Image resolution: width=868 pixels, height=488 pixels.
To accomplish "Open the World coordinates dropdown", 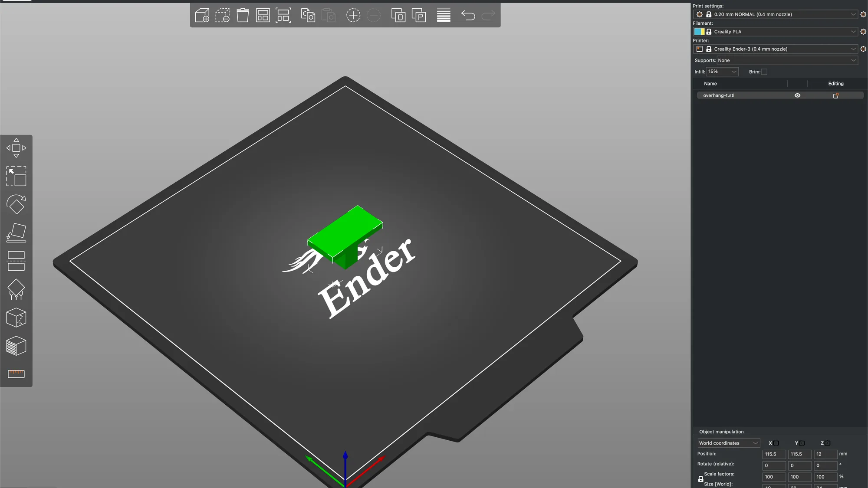I will (728, 443).
